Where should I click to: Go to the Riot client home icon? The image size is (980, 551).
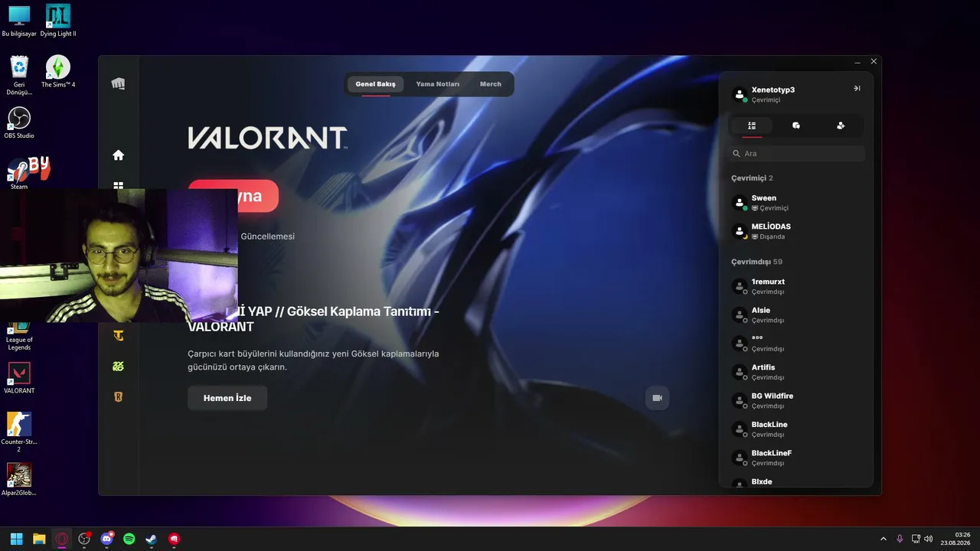click(118, 155)
